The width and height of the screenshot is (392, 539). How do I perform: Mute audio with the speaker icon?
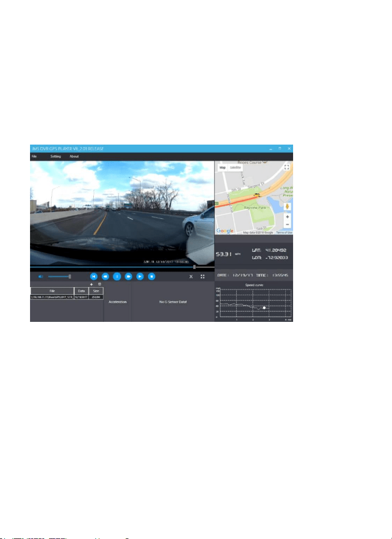coord(40,276)
